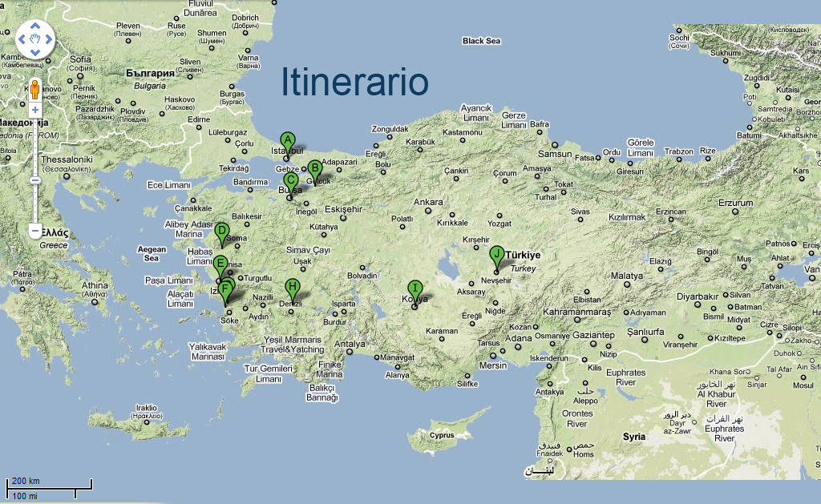Pick the orange Street View pegman

click(35, 89)
